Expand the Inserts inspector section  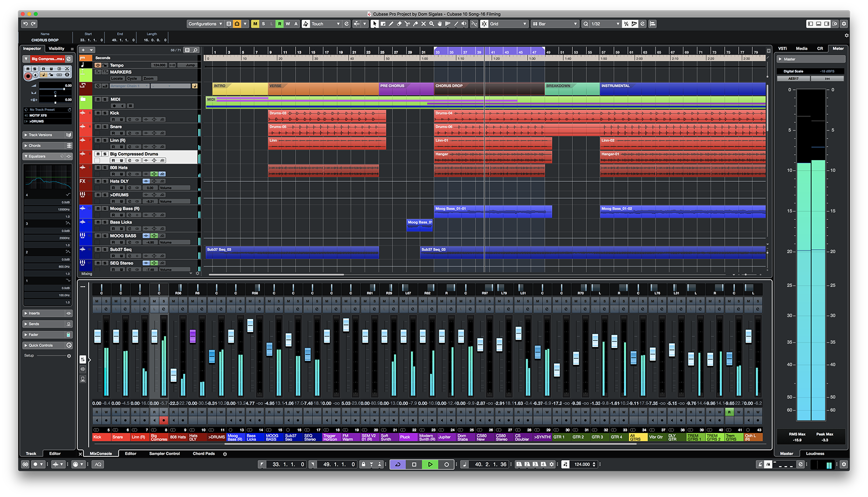pos(48,313)
